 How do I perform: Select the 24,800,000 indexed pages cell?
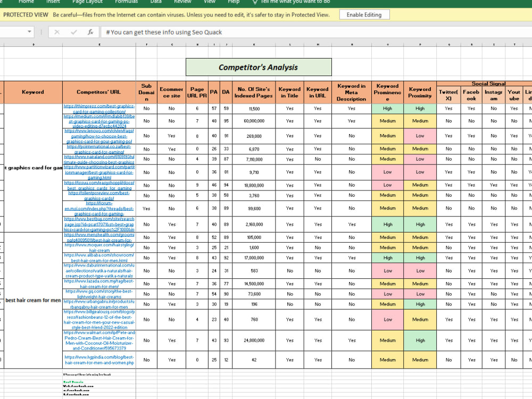pos(254,340)
